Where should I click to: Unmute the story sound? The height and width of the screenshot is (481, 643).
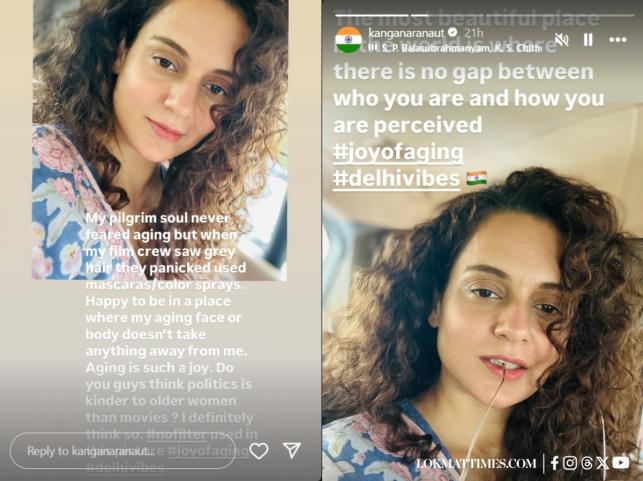[561, 39]
